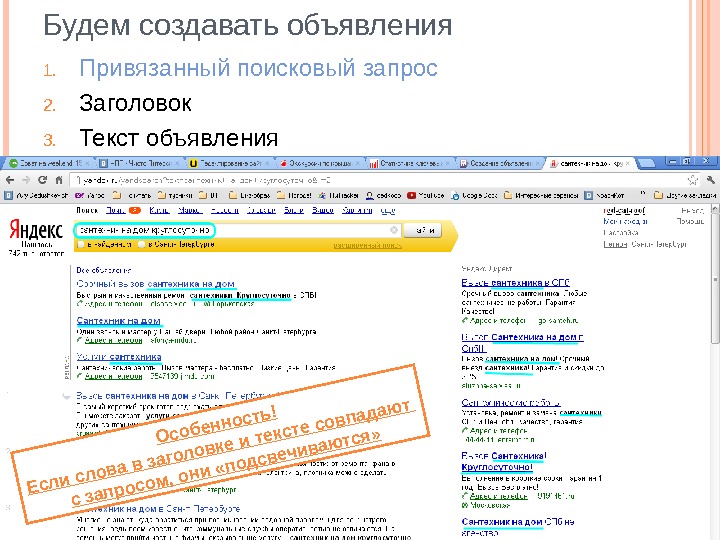
Task: Close the Создание объявлени tab
Action: click(538, 163)
